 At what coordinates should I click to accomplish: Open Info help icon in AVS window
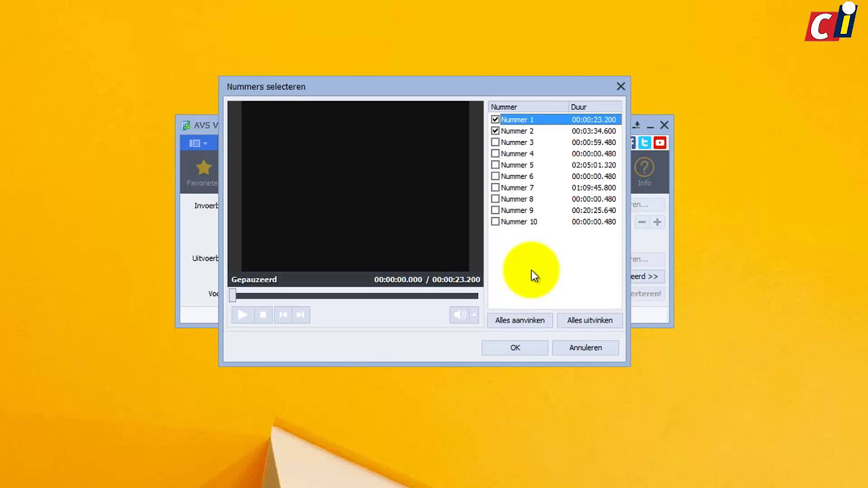coord(644,172)
